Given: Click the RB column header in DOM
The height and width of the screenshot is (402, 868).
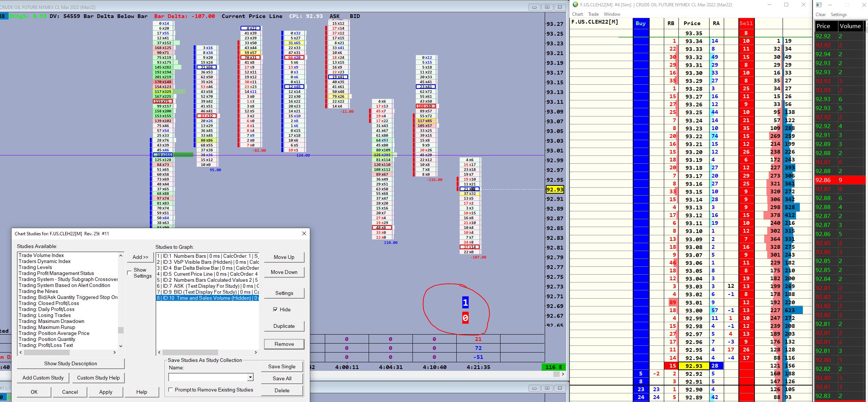Looking at the screenshot, I should pyautogui.click(x=671, y=23).
